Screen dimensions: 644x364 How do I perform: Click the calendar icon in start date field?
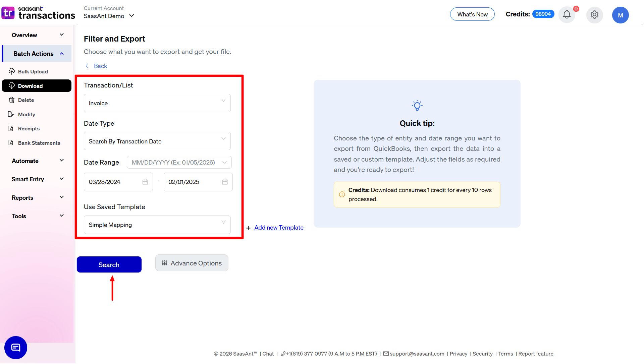pyautogui.click(x=145, y=182)
